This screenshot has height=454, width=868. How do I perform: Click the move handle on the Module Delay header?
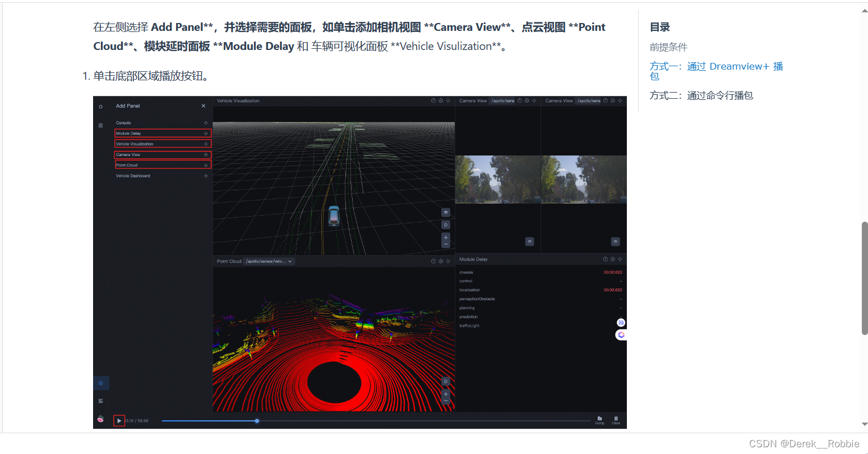tap(620, 259)
